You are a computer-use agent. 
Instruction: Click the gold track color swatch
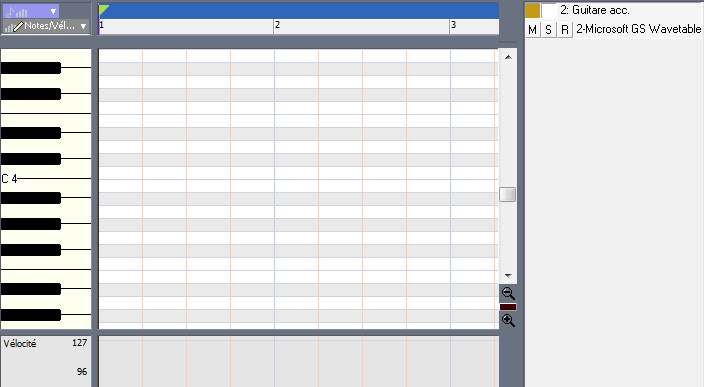point(532,10)
